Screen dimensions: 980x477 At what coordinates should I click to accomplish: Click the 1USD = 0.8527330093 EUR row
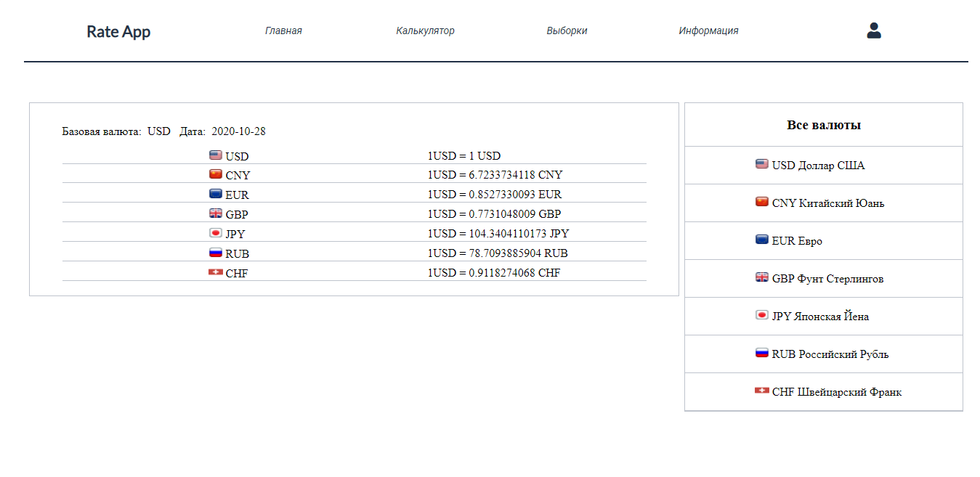point(355,195)
